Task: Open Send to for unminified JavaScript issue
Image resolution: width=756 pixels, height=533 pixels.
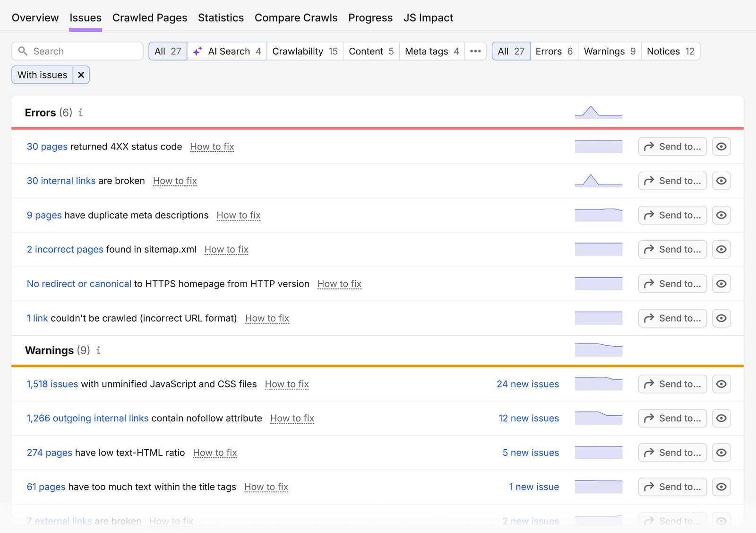Action: coord(672,384)
